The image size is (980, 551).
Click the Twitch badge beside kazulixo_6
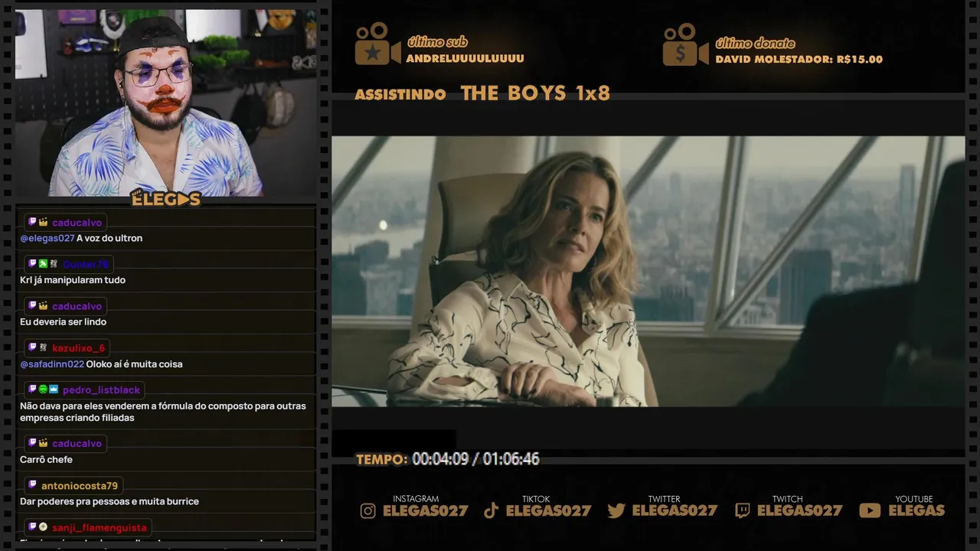tap(32, 347)
